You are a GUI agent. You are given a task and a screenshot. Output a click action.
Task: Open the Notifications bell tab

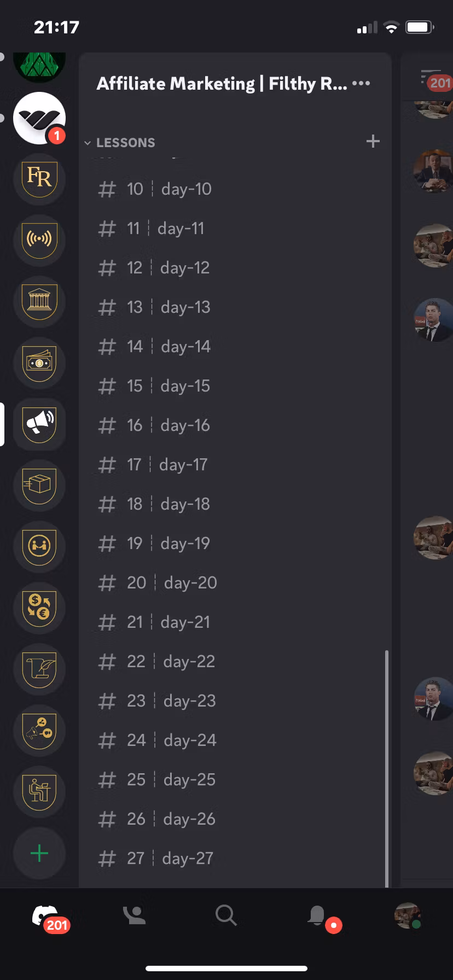point(317,915)
